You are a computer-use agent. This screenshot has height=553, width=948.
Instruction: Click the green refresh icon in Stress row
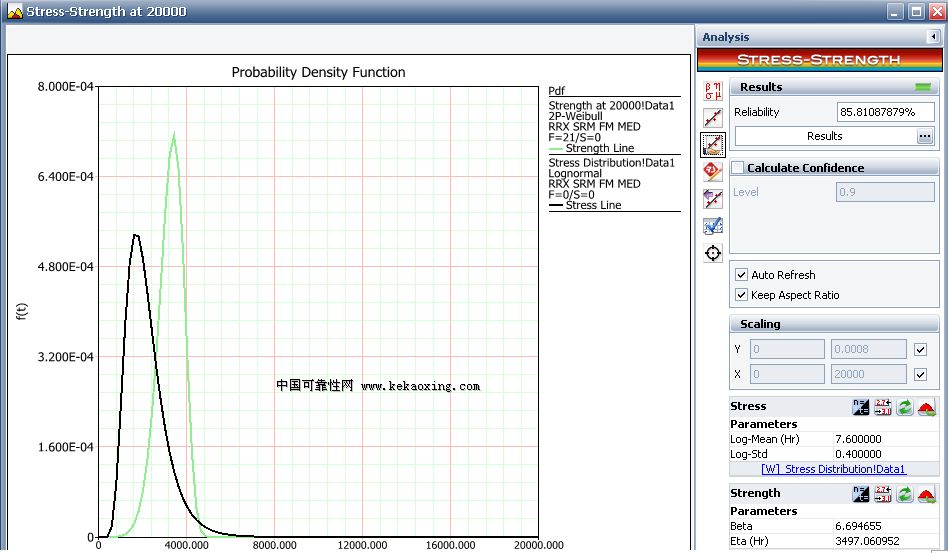pyautogui.click(x=904, y=407)
